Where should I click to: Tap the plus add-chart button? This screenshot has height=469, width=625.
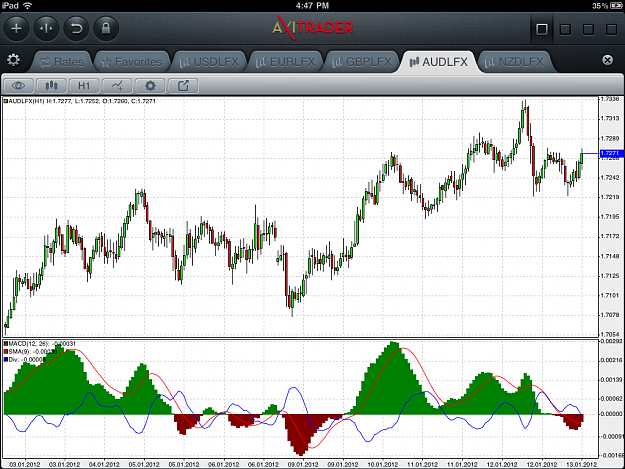16,29
